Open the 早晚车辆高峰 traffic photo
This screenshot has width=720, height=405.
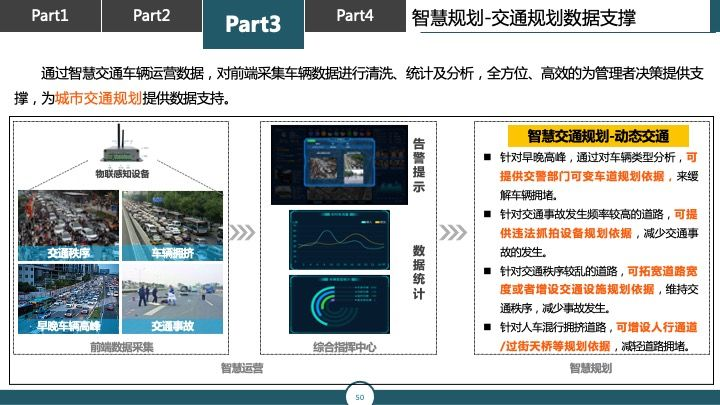(x=68, y=298)
